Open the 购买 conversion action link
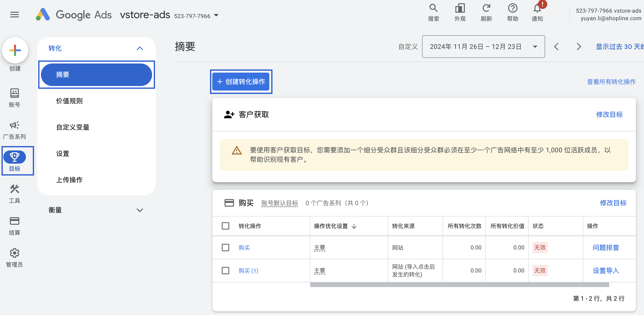The image size is (644, 315). [x=244, y=248]
